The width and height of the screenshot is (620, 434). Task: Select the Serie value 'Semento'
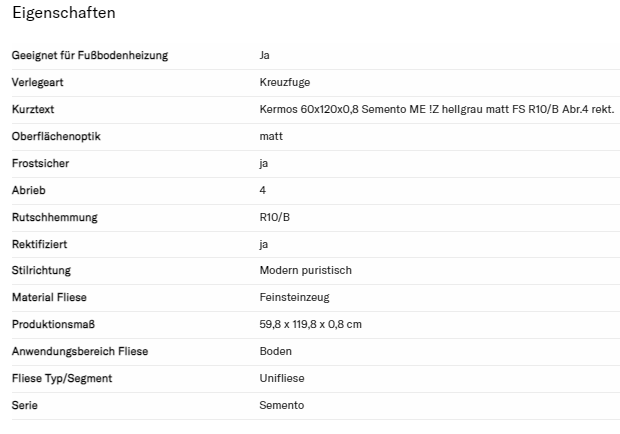click(x=282, y=406)
